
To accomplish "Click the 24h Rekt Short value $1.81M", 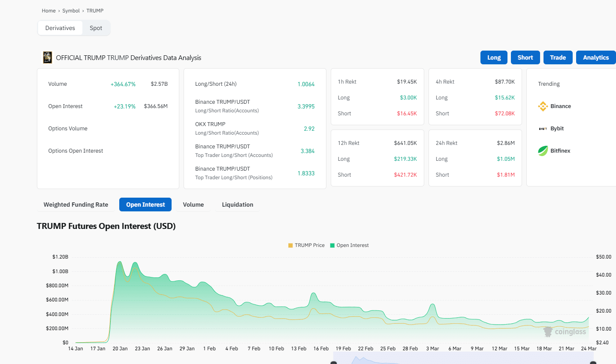I will tap(506, 175).
